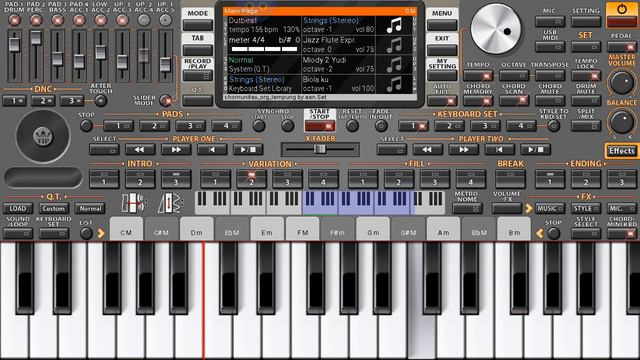Click the metronome waveform icon

[170, 203]
